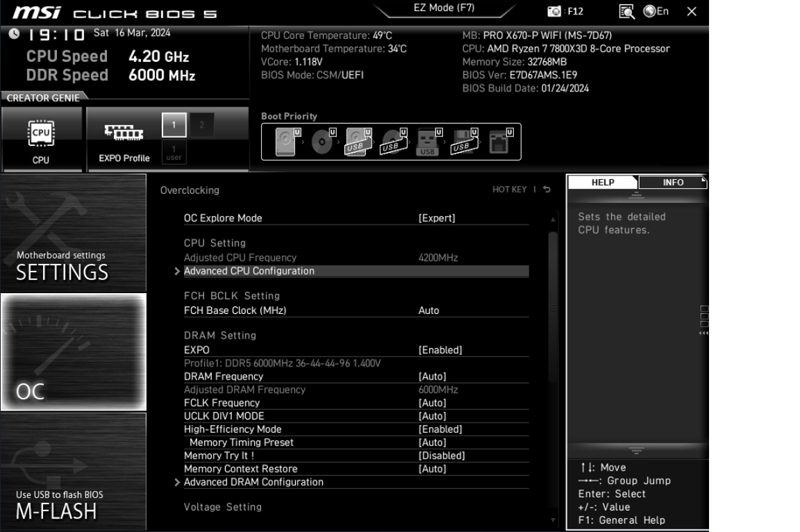Click the DRAM Setting section heading
The width and height of the screenshot is (800, 532).
click(x=220, y=335)
